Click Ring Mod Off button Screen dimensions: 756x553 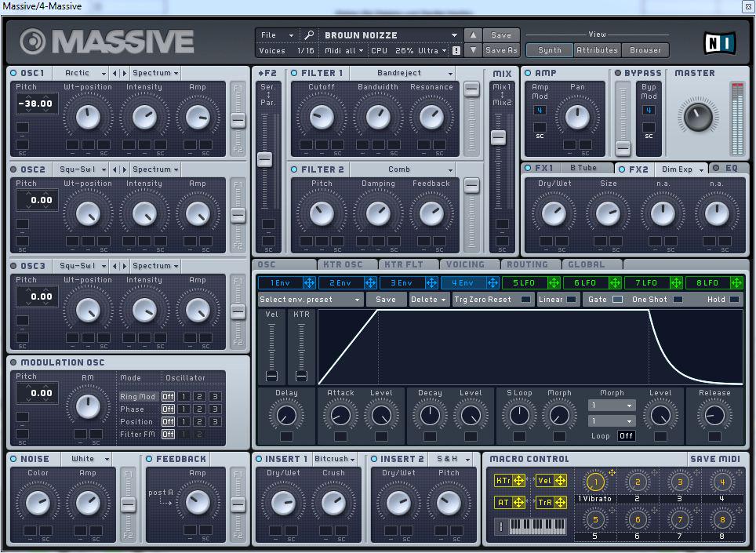(x=168, y=397)
